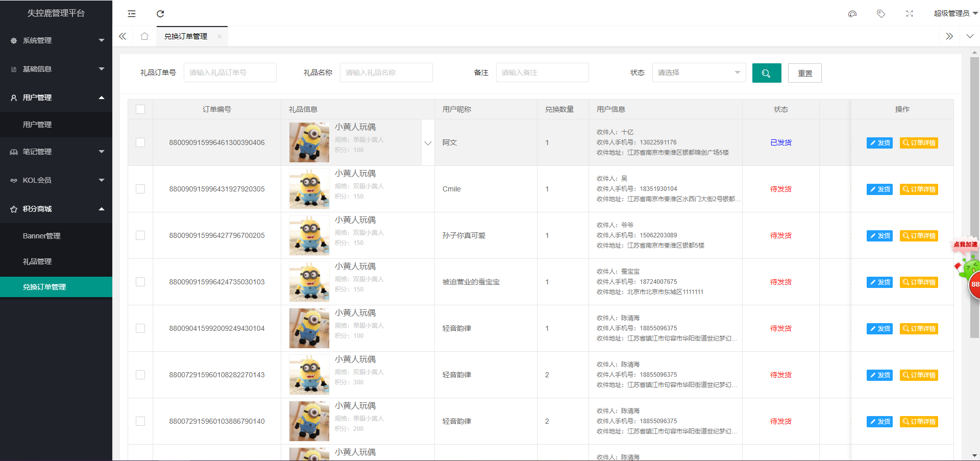Open the 超级管理员 user dropdown
The height and width of the screenshot is (461, 980).
click(x=955, y=13)
